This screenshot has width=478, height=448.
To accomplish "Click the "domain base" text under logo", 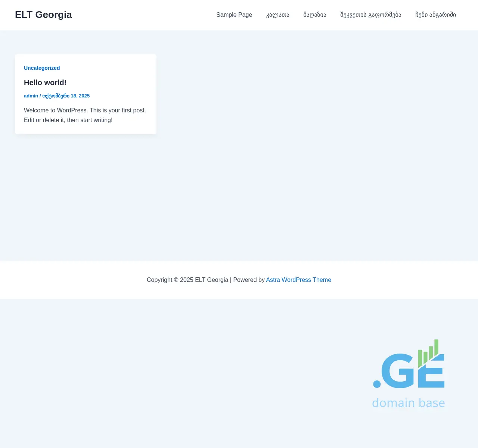I will click(x=409, y=403).
